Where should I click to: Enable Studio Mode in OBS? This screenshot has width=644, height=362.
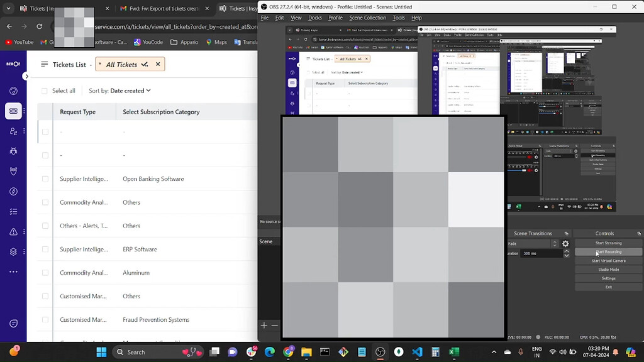[608, 269]
